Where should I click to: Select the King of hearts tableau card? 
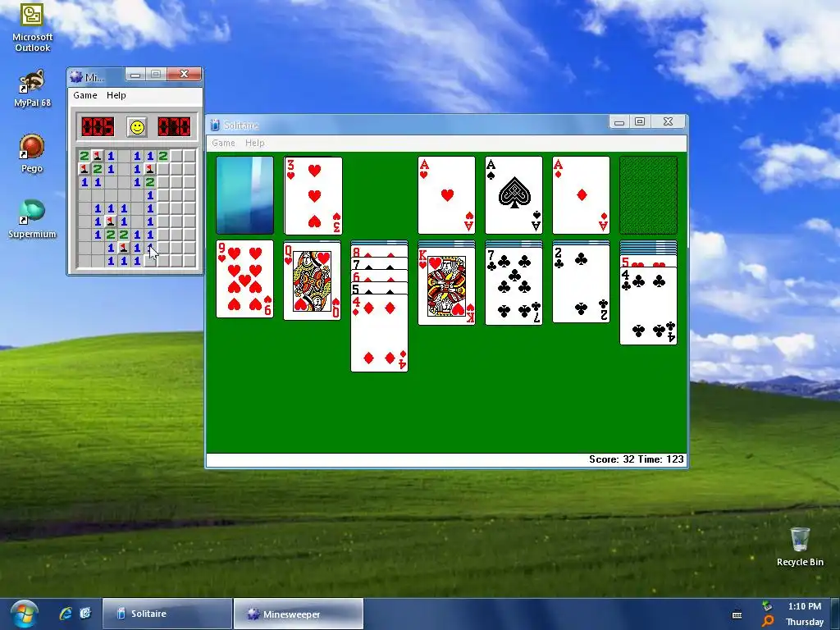click(x=446, y=286)
